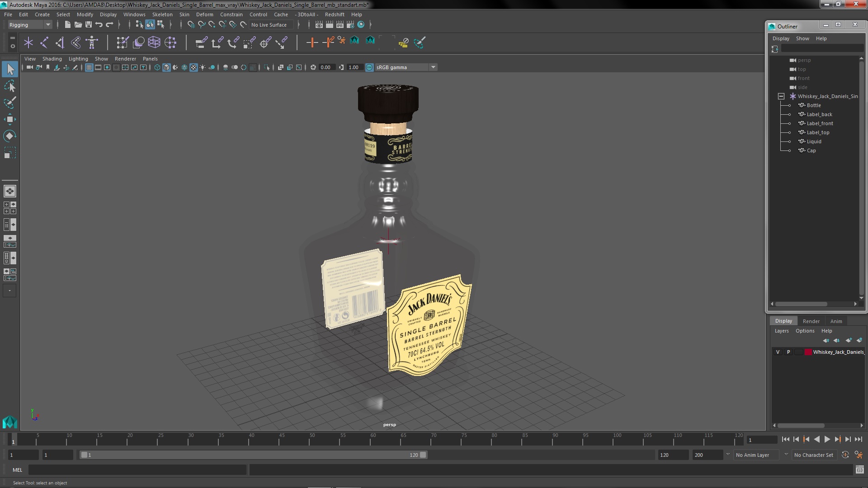Image resolution: width=868 pixels, height=488 pixels.
Task: Open the Redshift menu
Action: click(335, 14)
